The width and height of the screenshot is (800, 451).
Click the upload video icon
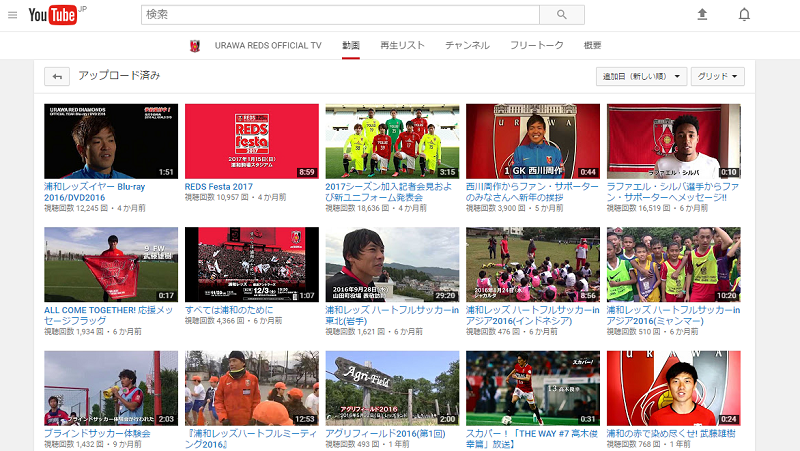tap(702, 15)
